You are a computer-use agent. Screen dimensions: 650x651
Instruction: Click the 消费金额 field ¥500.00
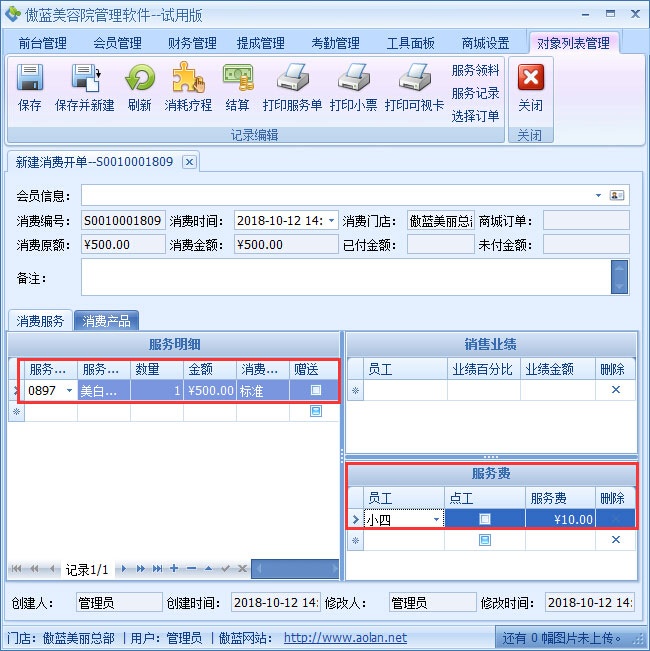pos(286,245)
